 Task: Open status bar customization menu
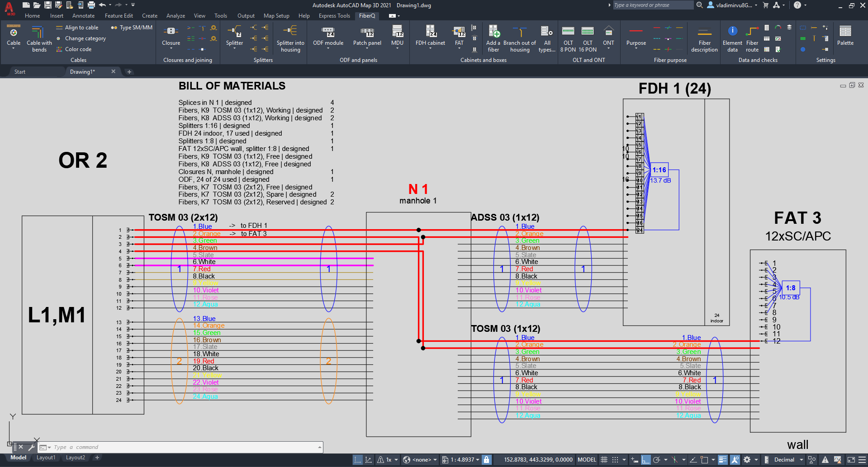coord(862,460)
